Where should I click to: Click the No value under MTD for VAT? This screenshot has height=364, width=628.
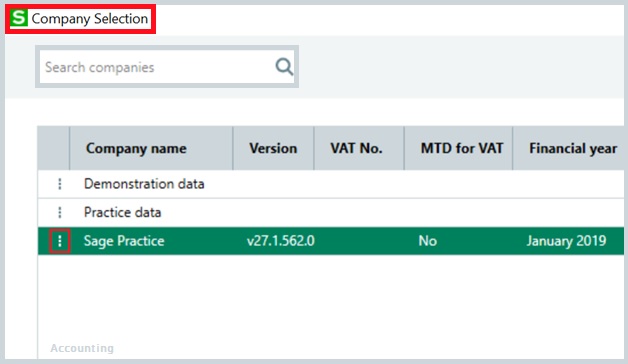pyautogui.click(x=427, y=241)
